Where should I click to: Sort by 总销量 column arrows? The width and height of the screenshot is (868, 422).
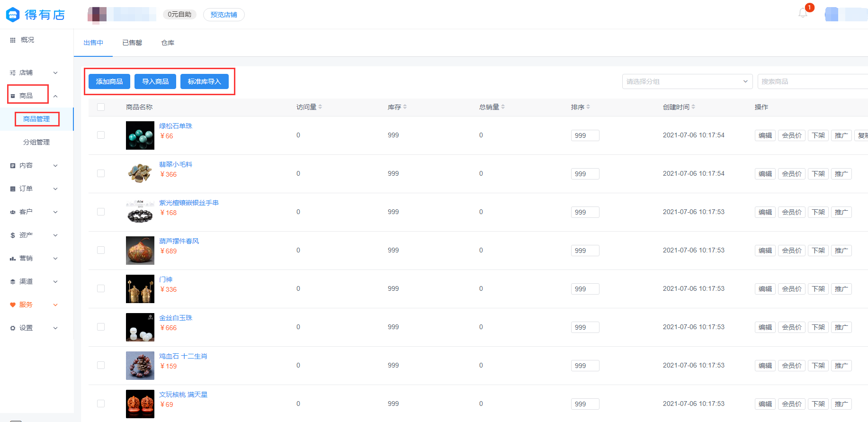click(503, 107)
